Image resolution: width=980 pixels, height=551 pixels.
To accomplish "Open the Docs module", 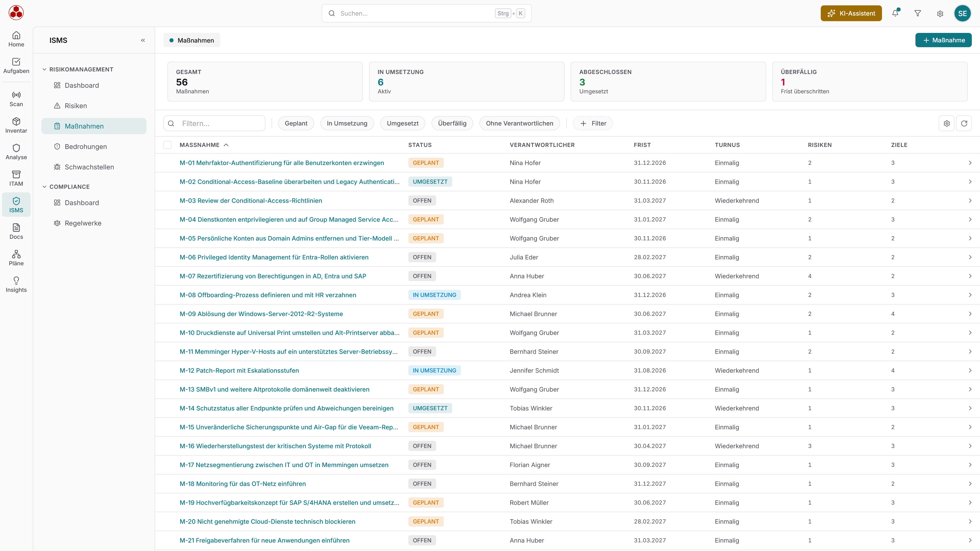I will 16,232.
